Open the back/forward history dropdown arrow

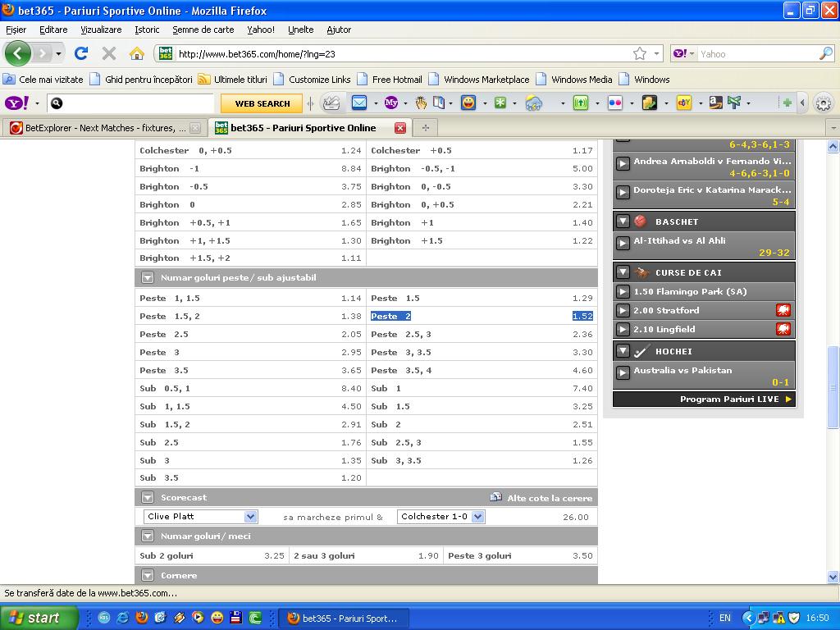pyautogui.click(x=58, y=53)
